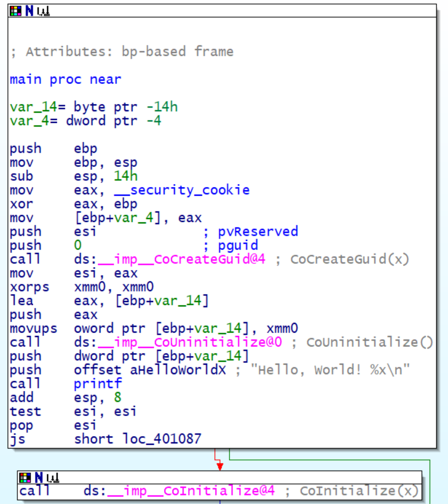Click the 'aHelloWorldX' string offset
Viewport: 448px width, 504px height.
[178, 370]
